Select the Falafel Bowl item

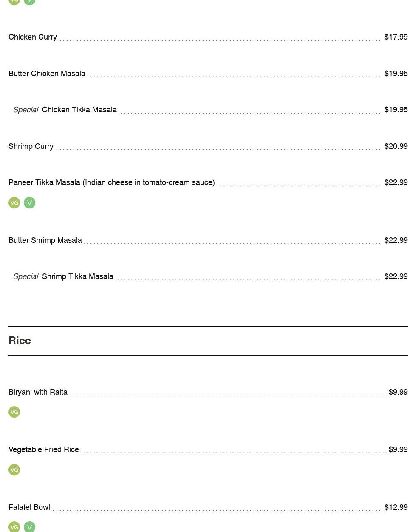click(29, 507)
